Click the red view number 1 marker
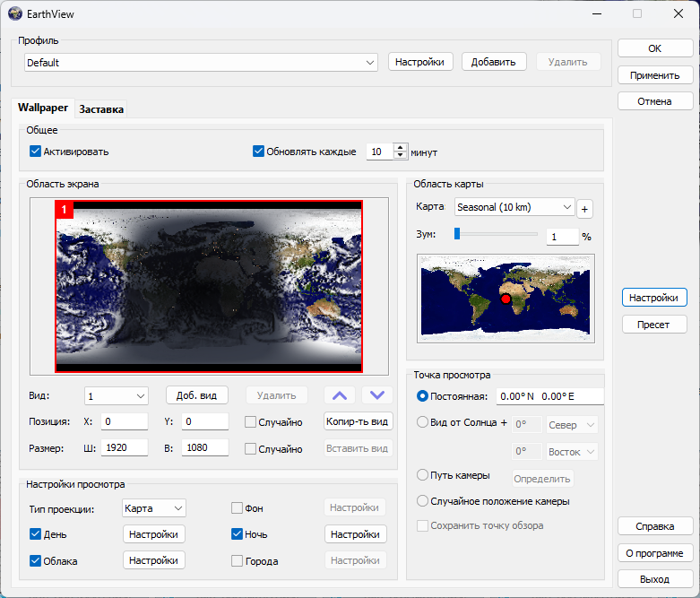 coord(65,209)
